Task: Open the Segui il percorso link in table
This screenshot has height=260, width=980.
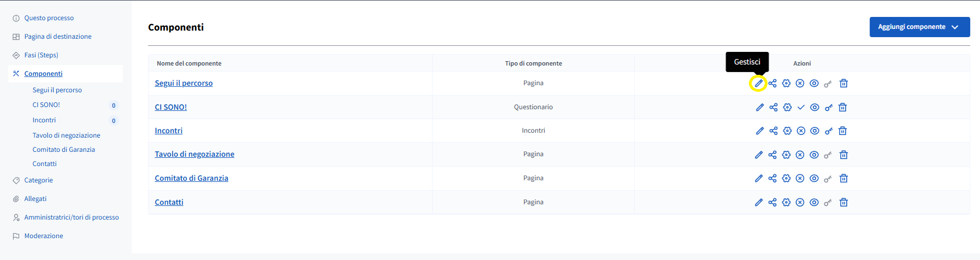Action: pos(184,83)
